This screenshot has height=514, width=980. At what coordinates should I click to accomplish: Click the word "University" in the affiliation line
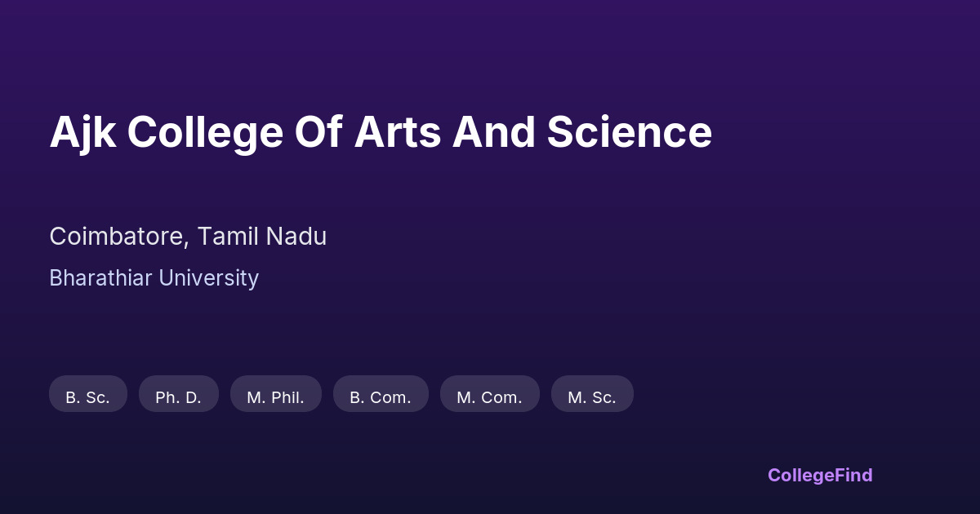[x=209, y=278]
